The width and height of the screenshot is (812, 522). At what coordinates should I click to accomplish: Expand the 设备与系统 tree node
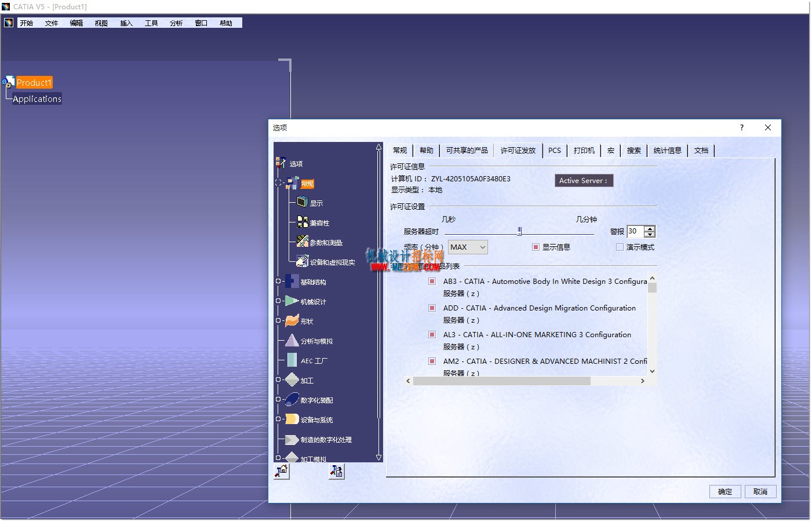278,419
